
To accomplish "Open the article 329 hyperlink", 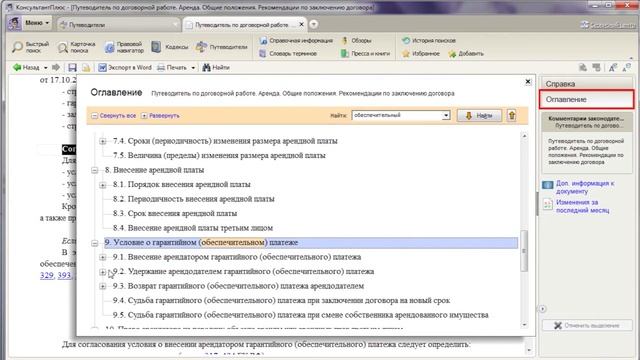I will pos(47,276).
